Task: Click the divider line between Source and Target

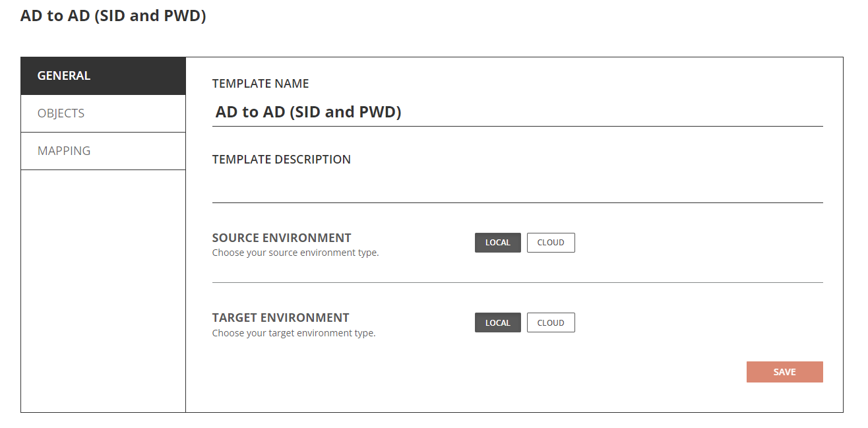Action: coord(517,282)
